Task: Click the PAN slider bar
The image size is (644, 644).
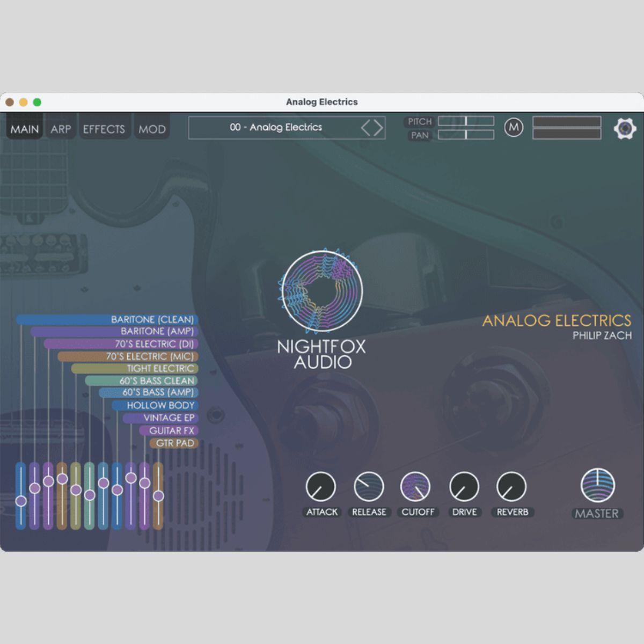Action: click(x=466, y=134)
